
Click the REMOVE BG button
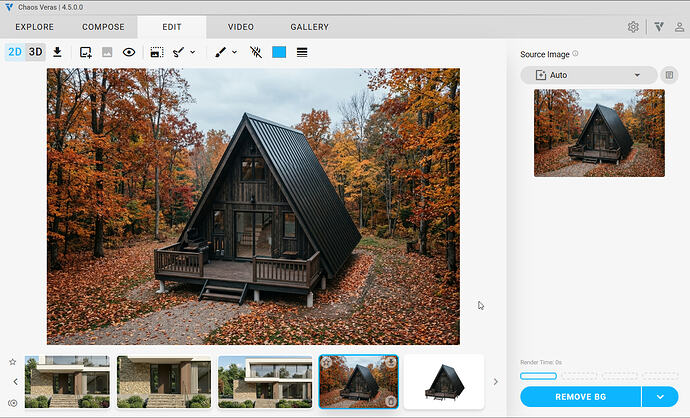580,397
